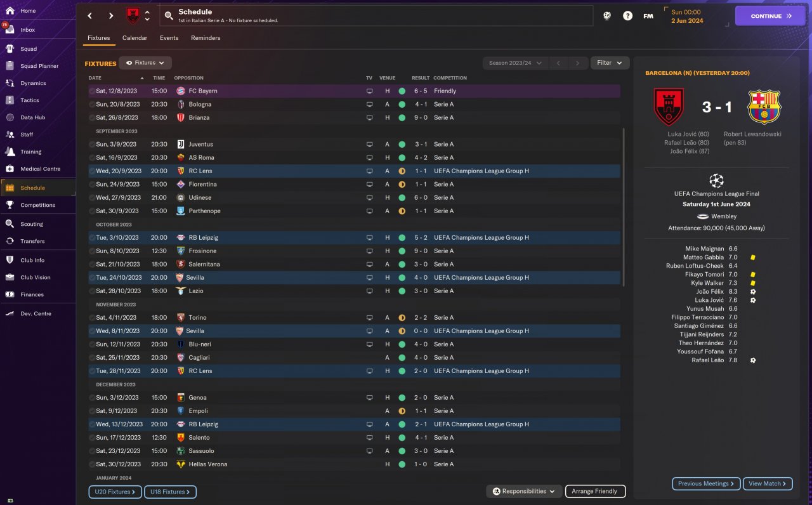
Task: Tick the circle for Udinese fixture row
Action: pyautogui.click(x=92, y=197)
